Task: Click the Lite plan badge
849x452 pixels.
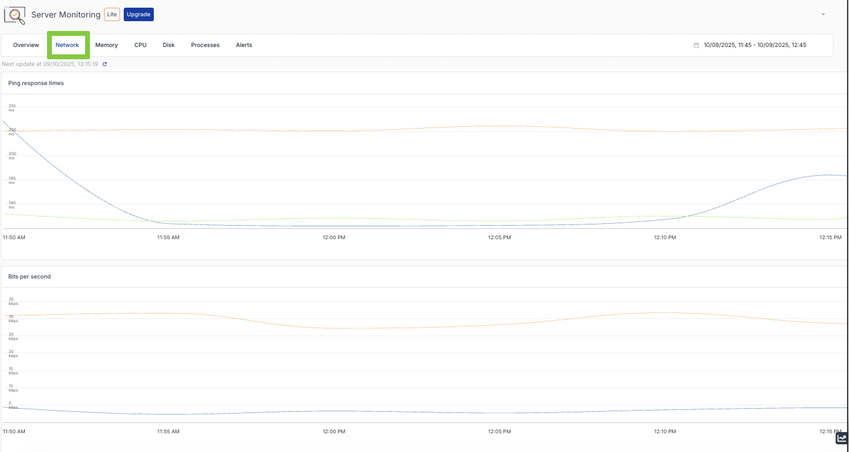Action: point(112,15)
